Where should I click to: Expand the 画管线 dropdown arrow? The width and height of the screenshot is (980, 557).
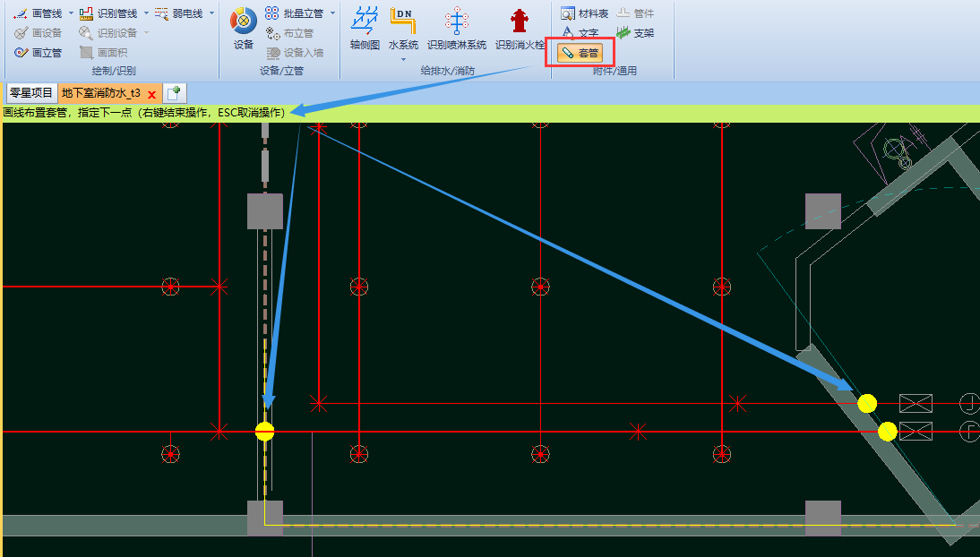(x=71, y=13)
